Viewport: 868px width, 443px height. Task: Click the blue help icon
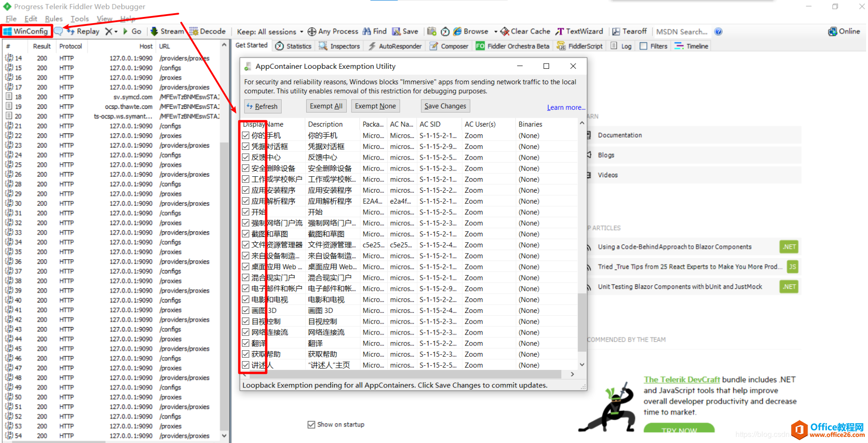(718, 32)
